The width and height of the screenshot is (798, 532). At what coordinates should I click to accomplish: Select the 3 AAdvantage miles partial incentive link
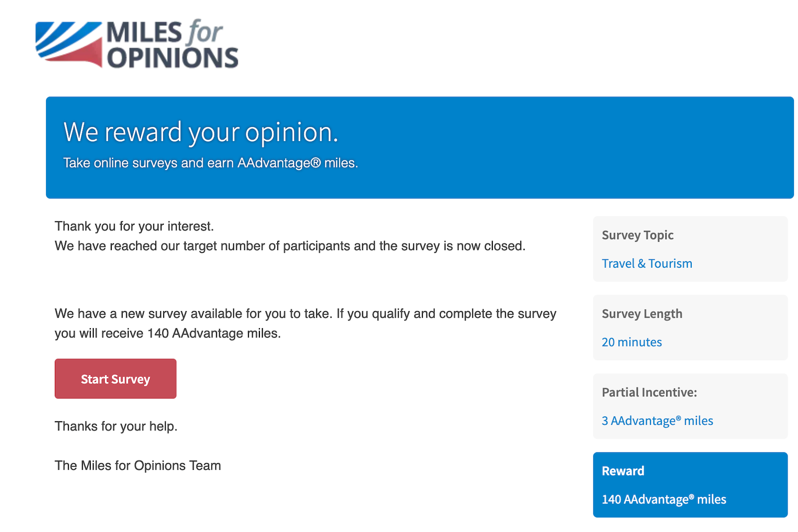657,420
